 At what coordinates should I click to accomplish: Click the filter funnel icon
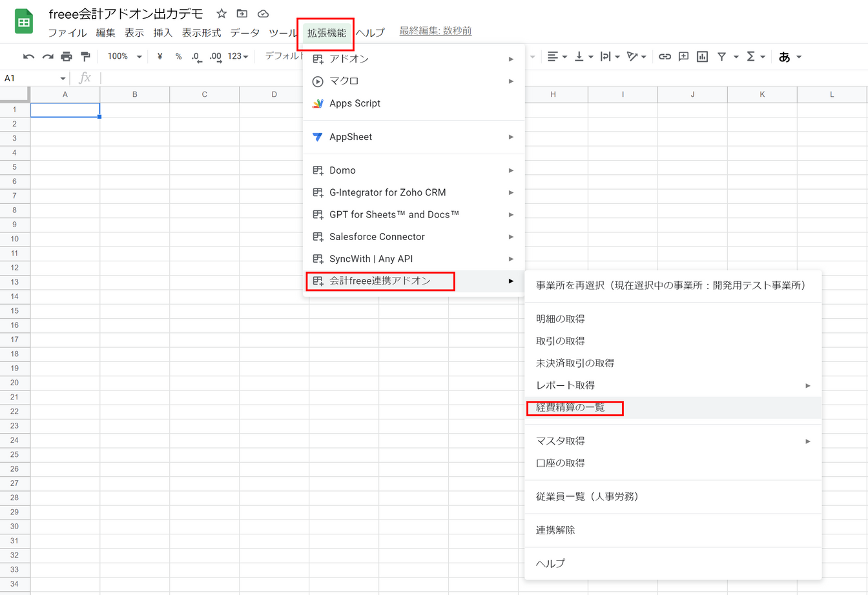tap(722, 57)
